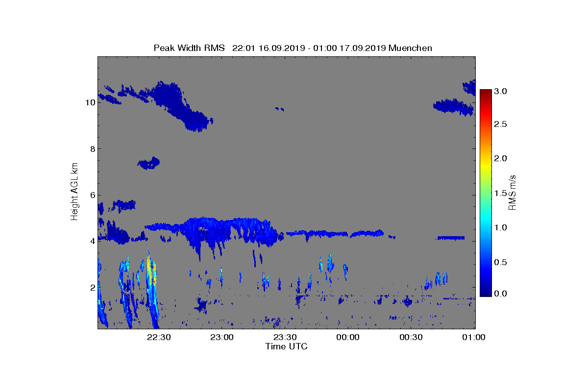This screenshot has height=392, width=588.
Task: Click the 23:30 time tick label
Action: pyautogui.click(x=285, y=338)
